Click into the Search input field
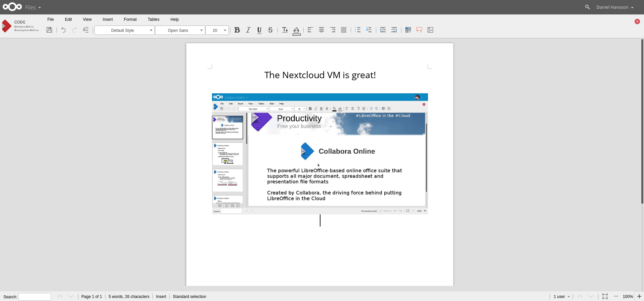Viewport: 644px width, 301px height. click(35, 297)
